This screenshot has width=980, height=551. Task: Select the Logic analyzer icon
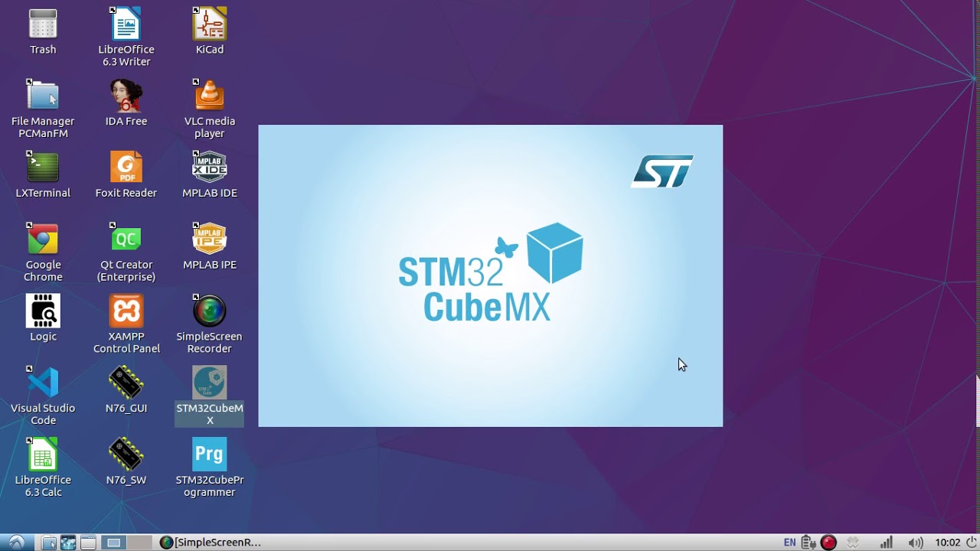tap(43, 311)
